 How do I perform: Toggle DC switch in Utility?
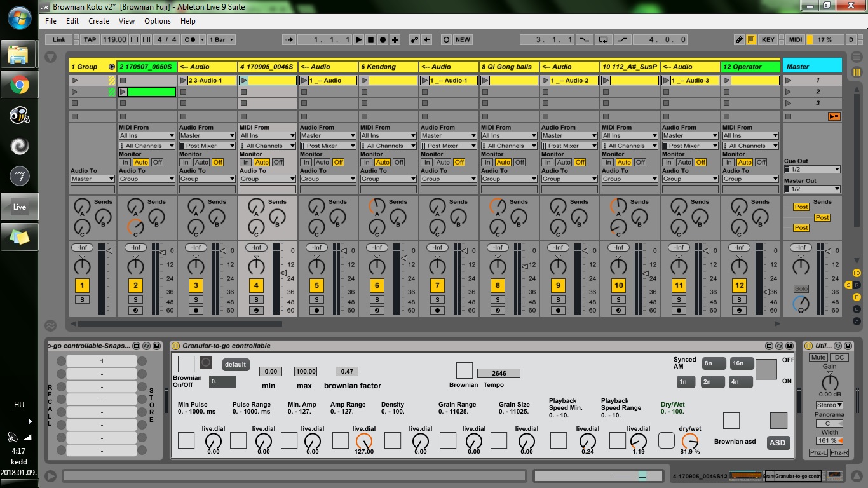click(x=839, y=357)
